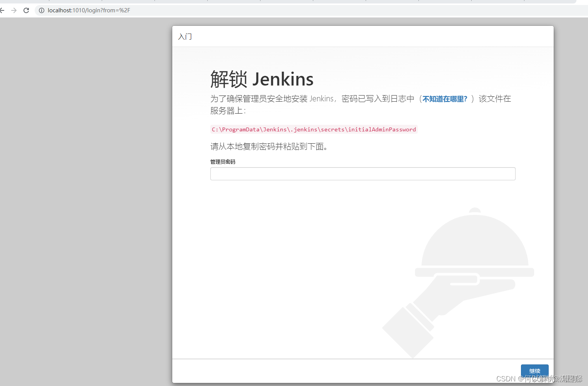The height and width of the screenshot is (386, 588).
Task: Click the browser back arrow
Action: coord(2,10)
